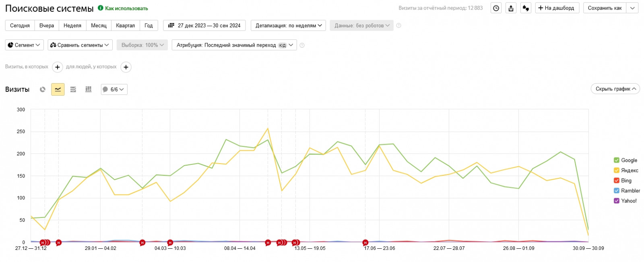Open the report history clock icon
Viewport: 644px width, 262px height.
496,8
